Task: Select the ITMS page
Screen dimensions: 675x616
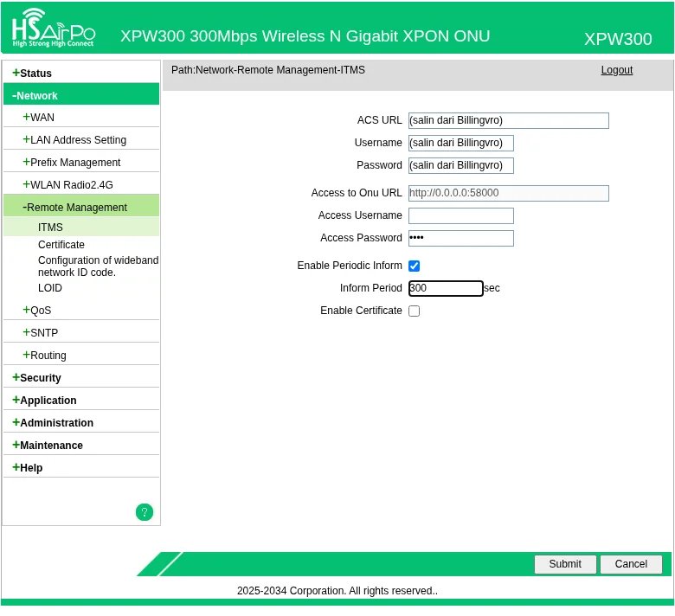Action: point(81,227)
